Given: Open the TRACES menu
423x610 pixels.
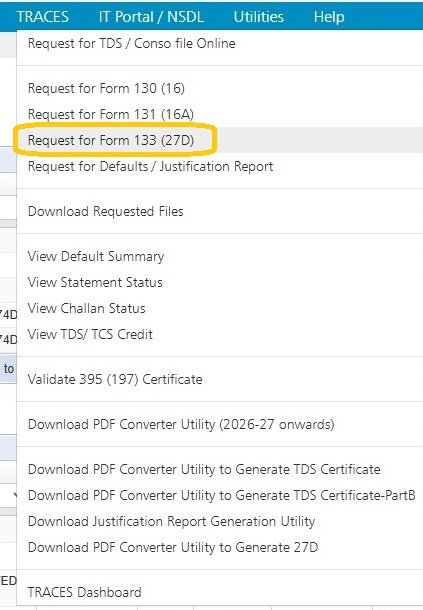Looking at the screenshot, I should tap(42, 17).
